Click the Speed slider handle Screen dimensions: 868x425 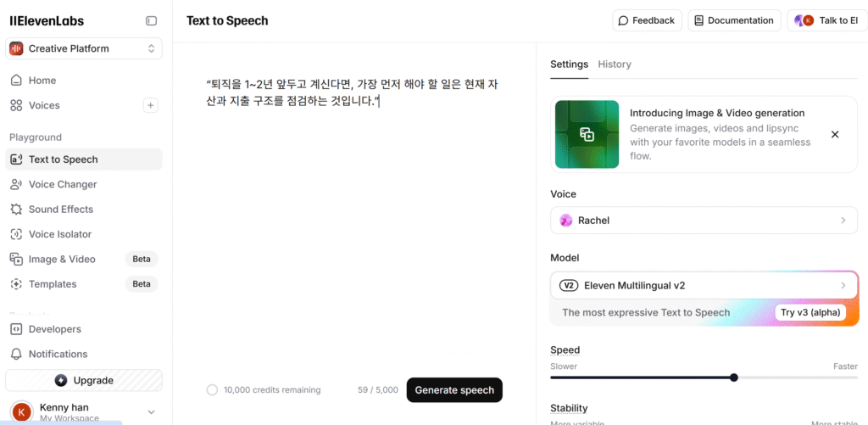[734, 377]
